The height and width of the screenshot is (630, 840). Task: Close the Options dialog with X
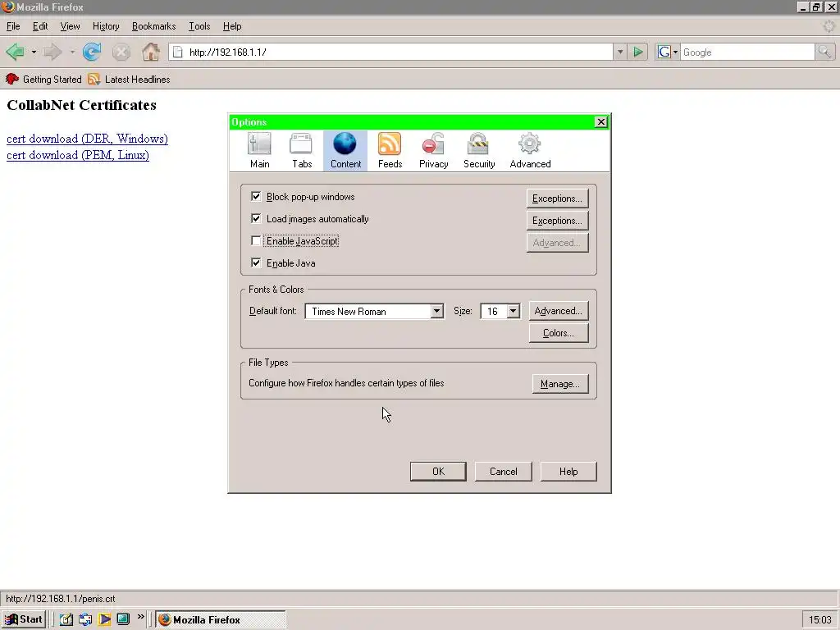601,121
